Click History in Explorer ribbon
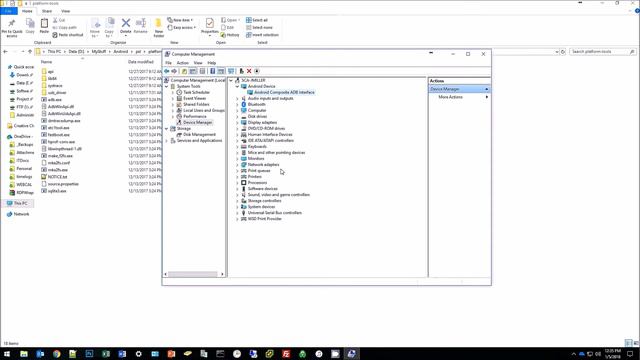Screen dimensions: 640x360 click(x=230, y=35)
